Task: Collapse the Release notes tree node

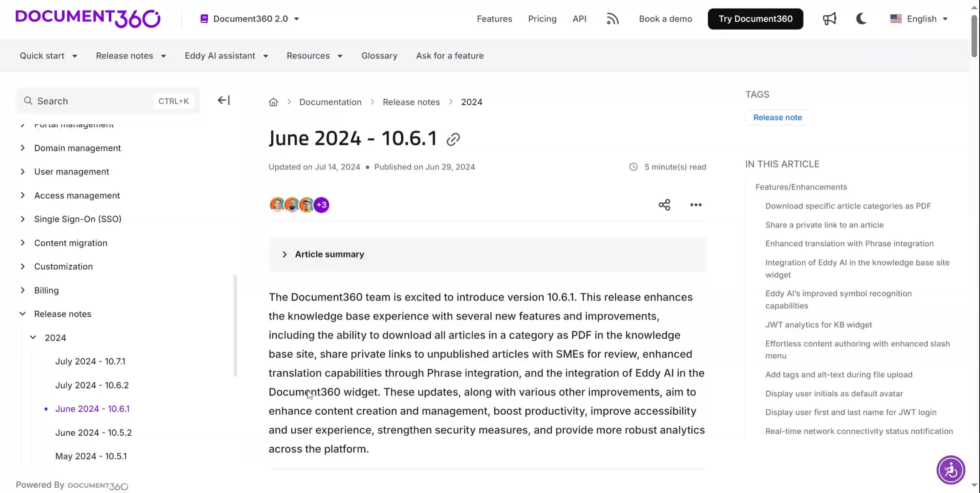Action: click(23, 314)
